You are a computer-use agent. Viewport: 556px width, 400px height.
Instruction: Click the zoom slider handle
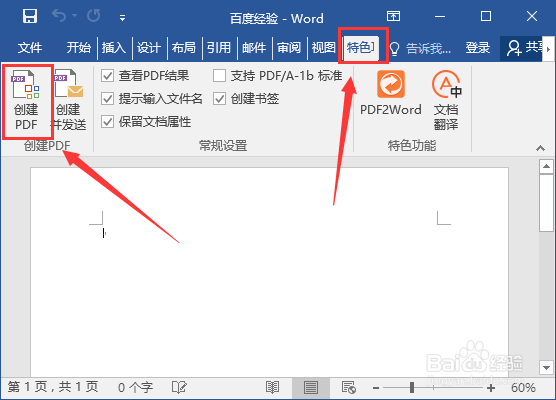pyautogui.click(x=412, y=388)
